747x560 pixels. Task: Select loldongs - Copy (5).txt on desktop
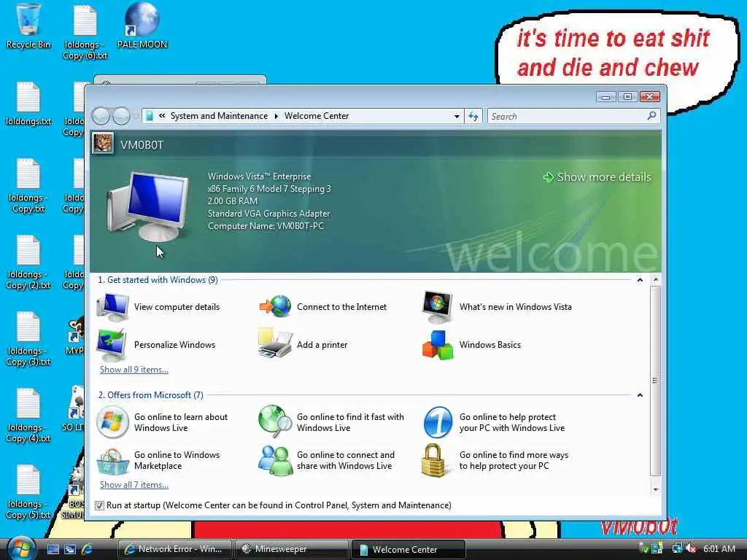click(x=28, y=492)
